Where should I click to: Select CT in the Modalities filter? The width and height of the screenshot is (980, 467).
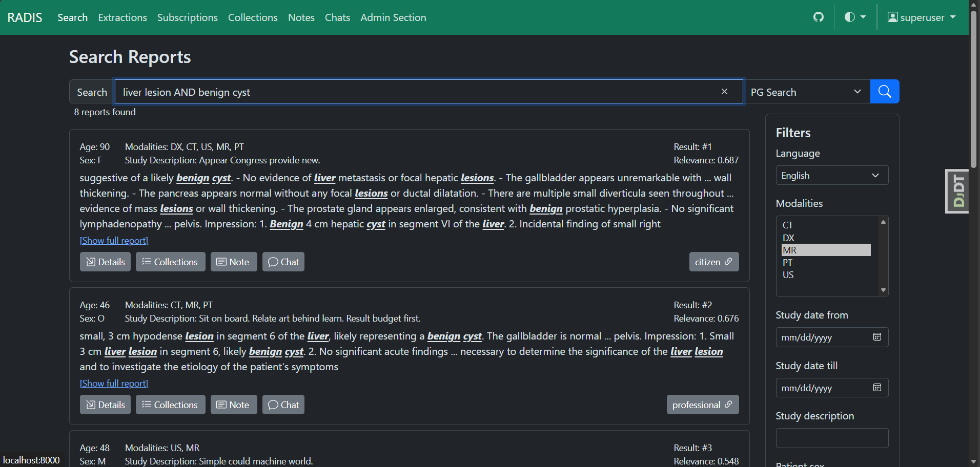point(788,225)
